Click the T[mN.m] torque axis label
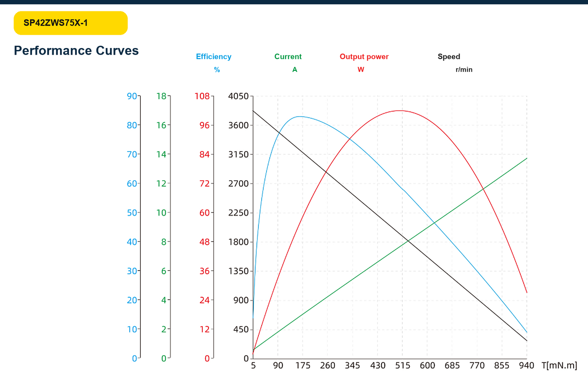 tap(559, 366)
